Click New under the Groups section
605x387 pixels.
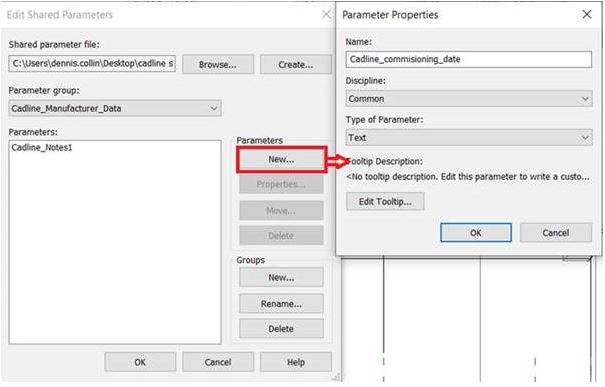coord(281,277)
